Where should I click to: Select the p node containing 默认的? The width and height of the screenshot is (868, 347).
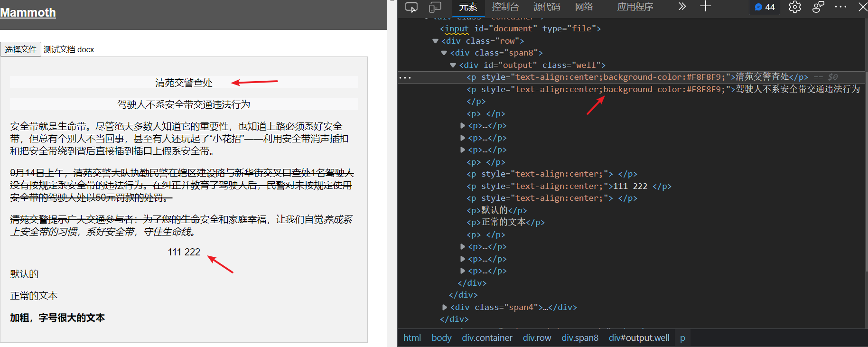(x=497, y=210)
